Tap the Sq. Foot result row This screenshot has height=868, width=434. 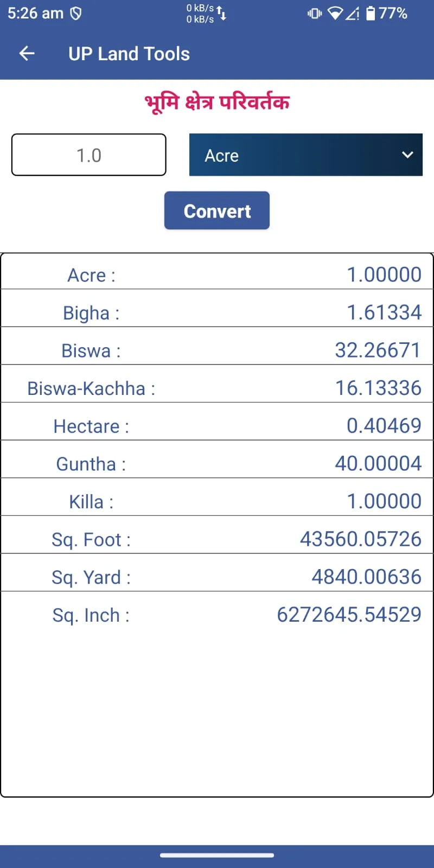(217, 539)
